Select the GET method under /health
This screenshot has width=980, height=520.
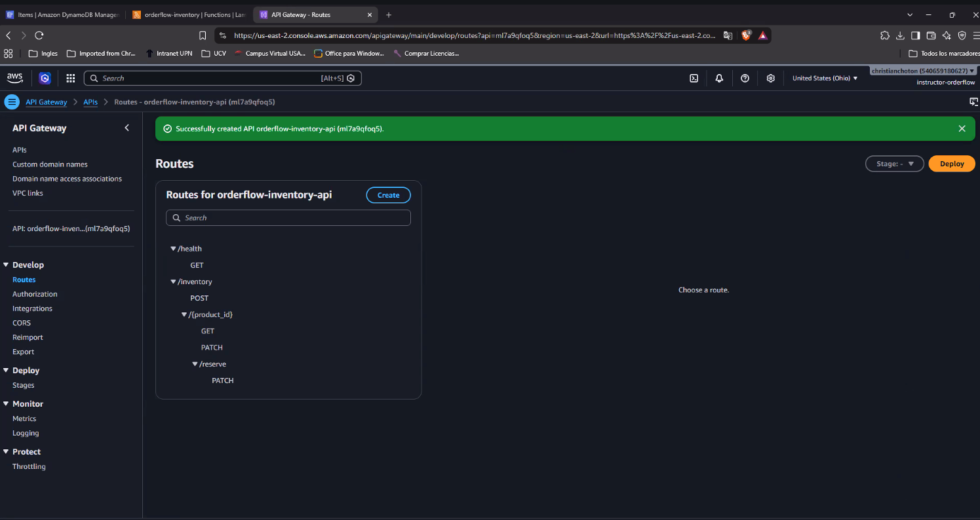click(x=197, y=265)
